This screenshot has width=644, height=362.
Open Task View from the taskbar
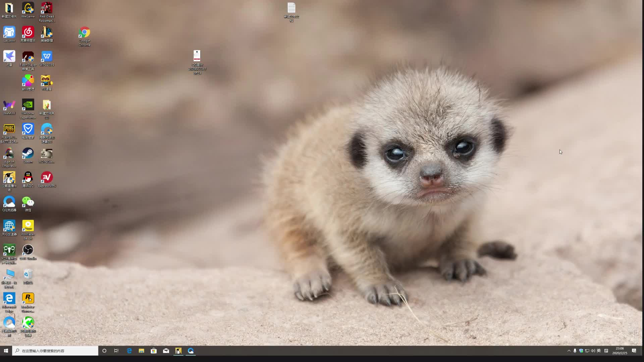116,351
